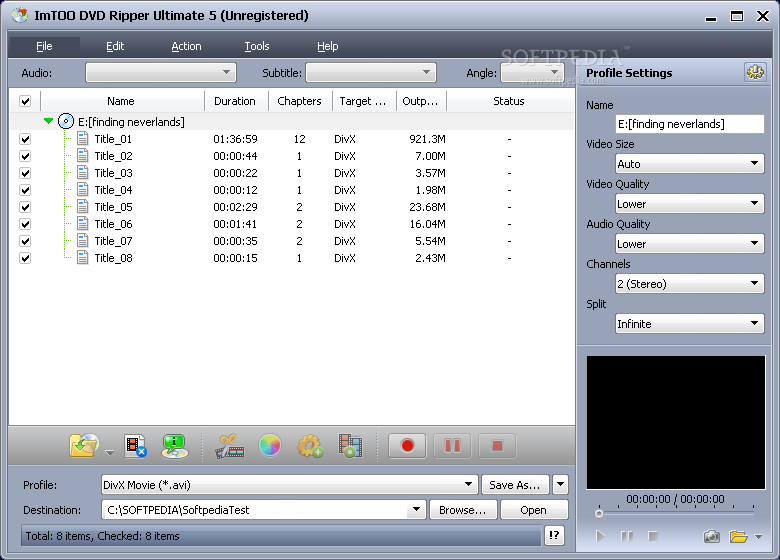Screen dimensions: 780x560
Task: Open the Help menu
Action: (327, 46)
